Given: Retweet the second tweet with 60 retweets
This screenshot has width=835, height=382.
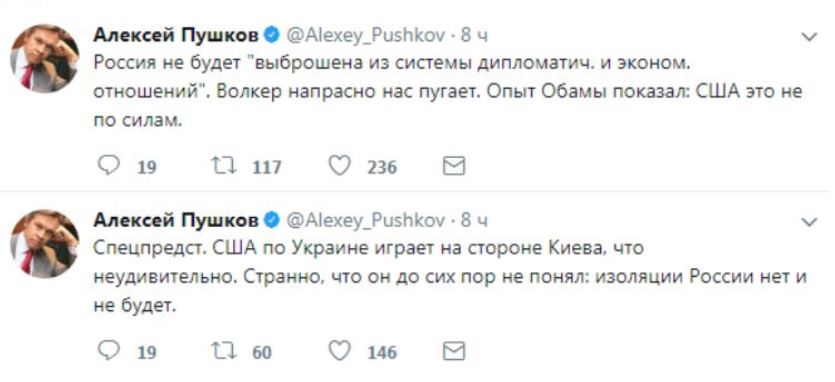Looking at the screenshot, I should [224, 351].
